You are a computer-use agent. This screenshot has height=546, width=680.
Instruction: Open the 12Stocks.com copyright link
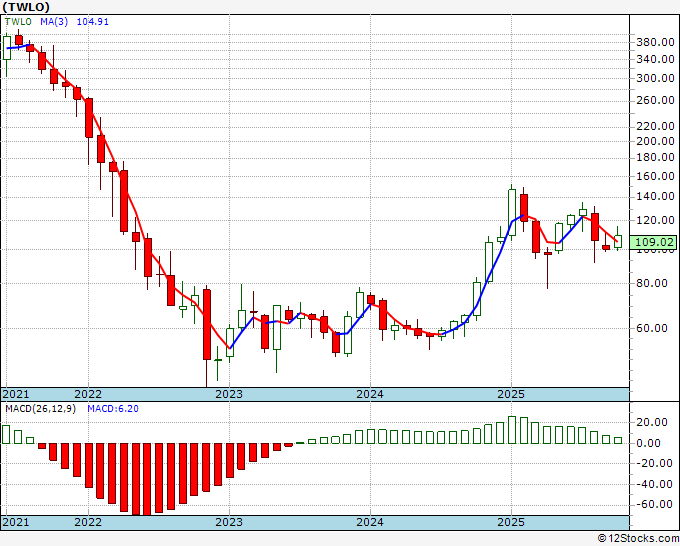pyautogui.click(x=638, y=539)
